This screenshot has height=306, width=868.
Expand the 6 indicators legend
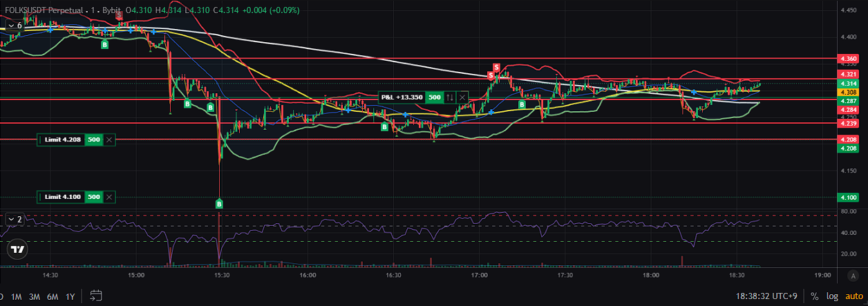[14, 25]
